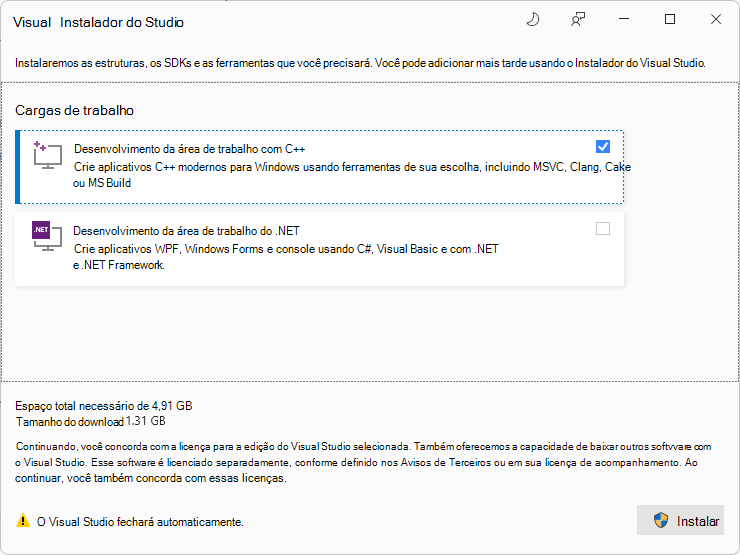Click the .NET workload description text
The image size is (740, 555).
(x=286, y=257)
